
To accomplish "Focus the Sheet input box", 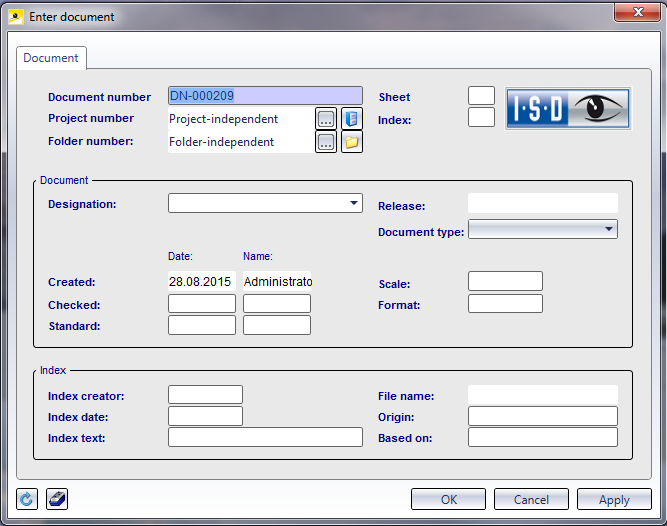I will coord(481,96).
